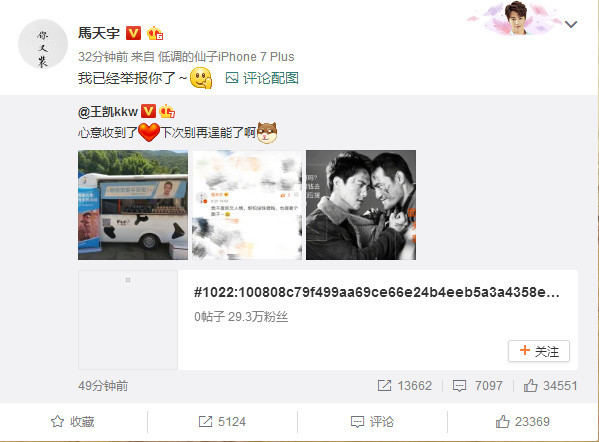
Task: Open the post options chevron dropdown
Action: coord(571,24)
